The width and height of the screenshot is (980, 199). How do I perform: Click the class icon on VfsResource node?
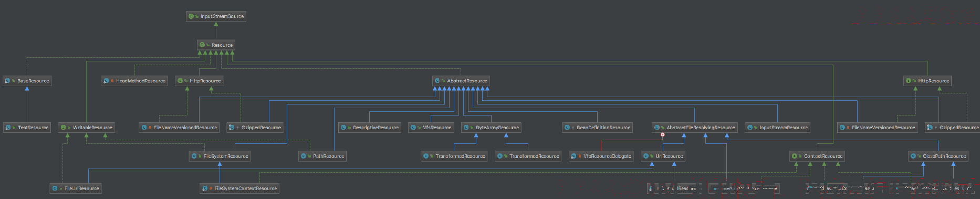(x=413, y=128)
